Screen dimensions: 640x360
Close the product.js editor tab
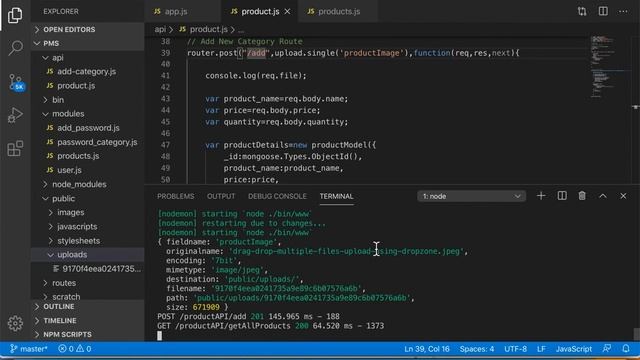287,11
